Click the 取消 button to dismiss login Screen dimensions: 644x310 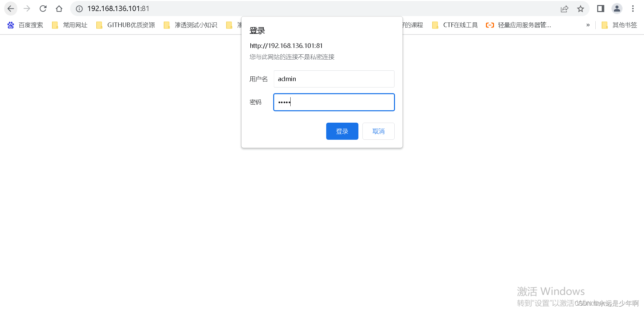[x=378, y=131]
